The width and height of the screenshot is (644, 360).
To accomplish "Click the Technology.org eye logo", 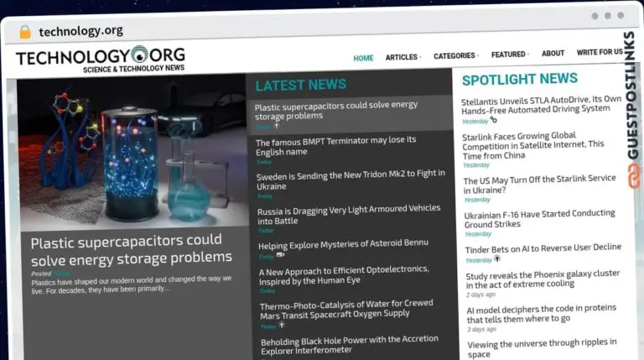I will 141,55.
